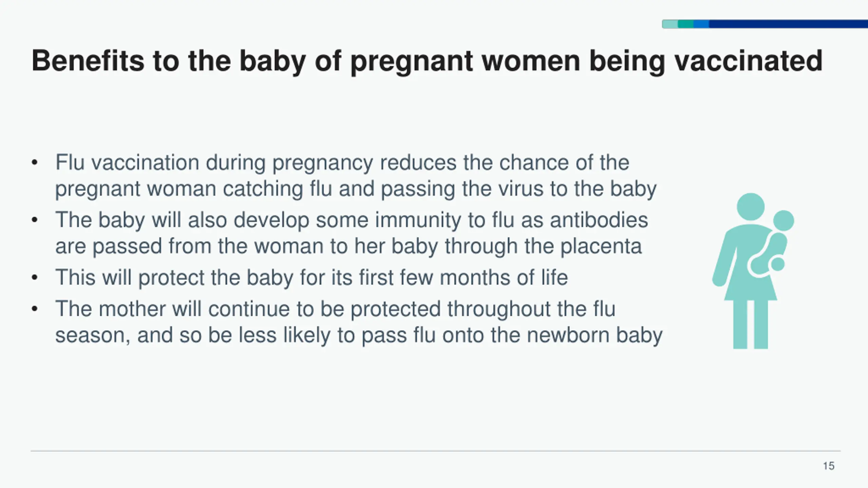Click the bullet marker before "The baby will"
This screenshot has height=488, width=868.
[34, 221]
